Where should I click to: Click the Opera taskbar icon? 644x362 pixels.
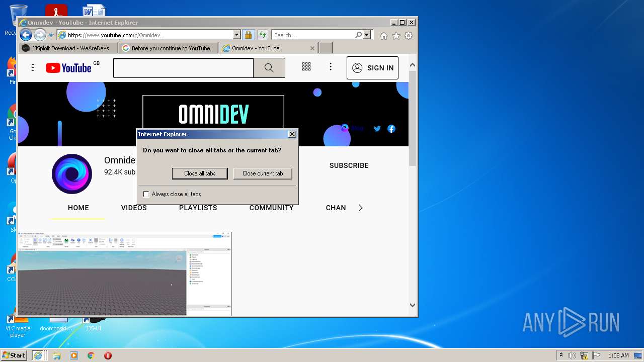(x=108, y=355)
